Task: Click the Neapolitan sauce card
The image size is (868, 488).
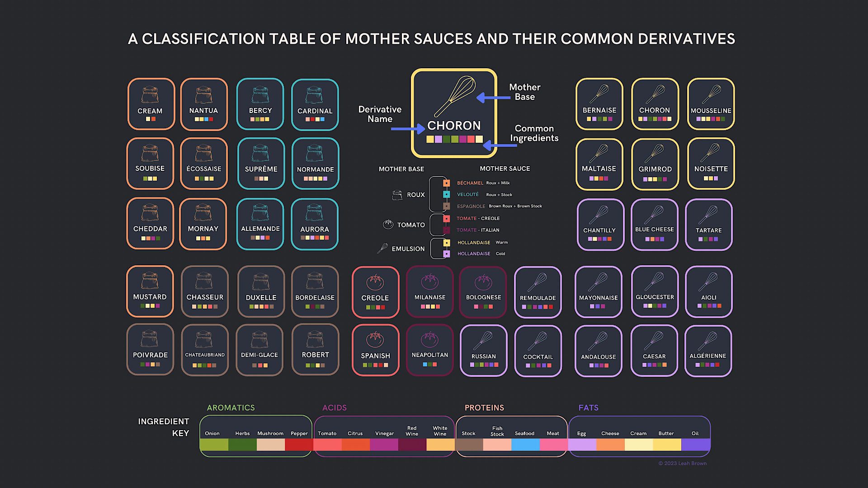Action: [x=429, y=350]
